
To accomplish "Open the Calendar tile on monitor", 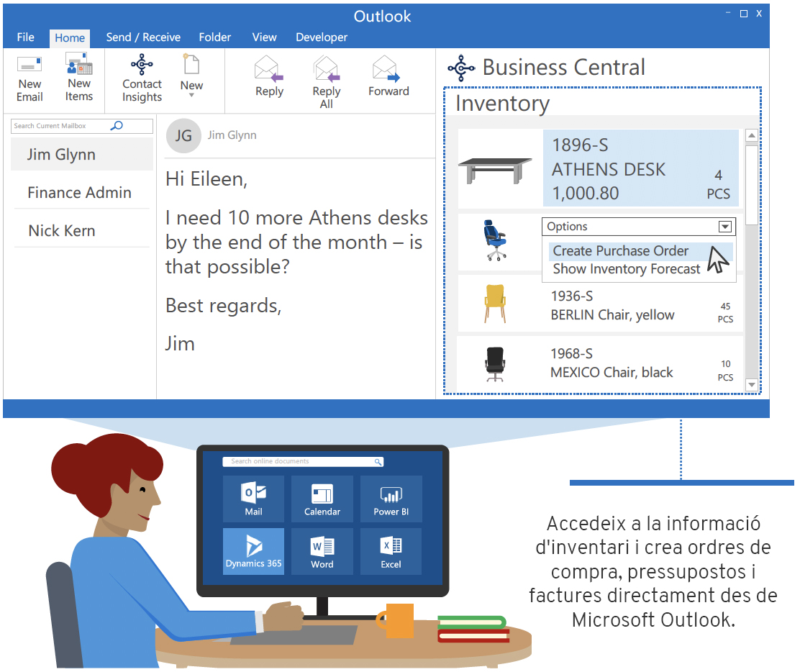I will pyautogui.click(x=322, y=499).
